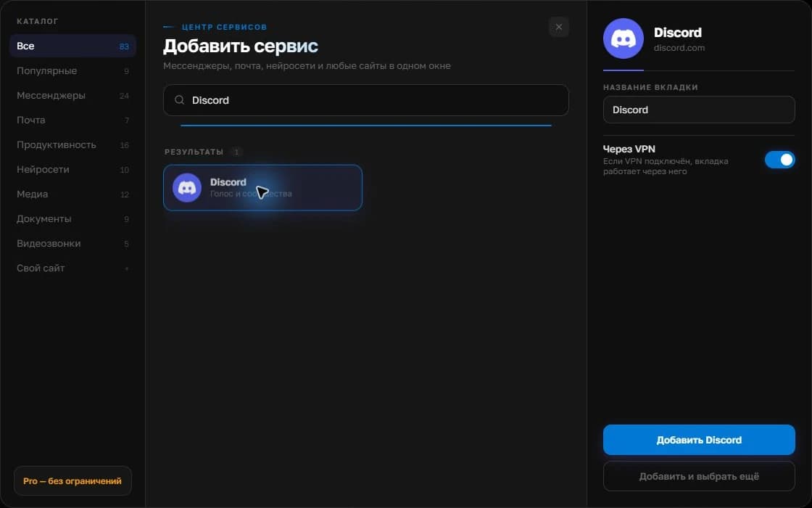Click the Результаты count badge
The width and height of the screenshot is (812, 508).
tap(236, 152)
